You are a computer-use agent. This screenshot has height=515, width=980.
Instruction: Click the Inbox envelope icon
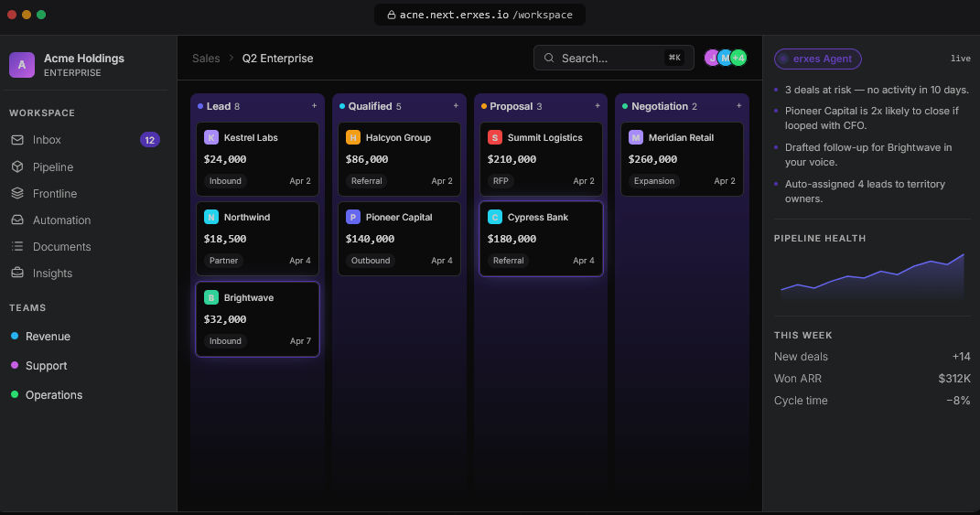click(x=17, y=140)
